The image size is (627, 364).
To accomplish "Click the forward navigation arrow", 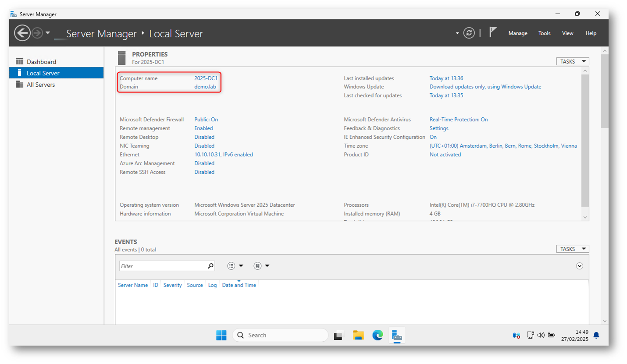I will 37,33.
